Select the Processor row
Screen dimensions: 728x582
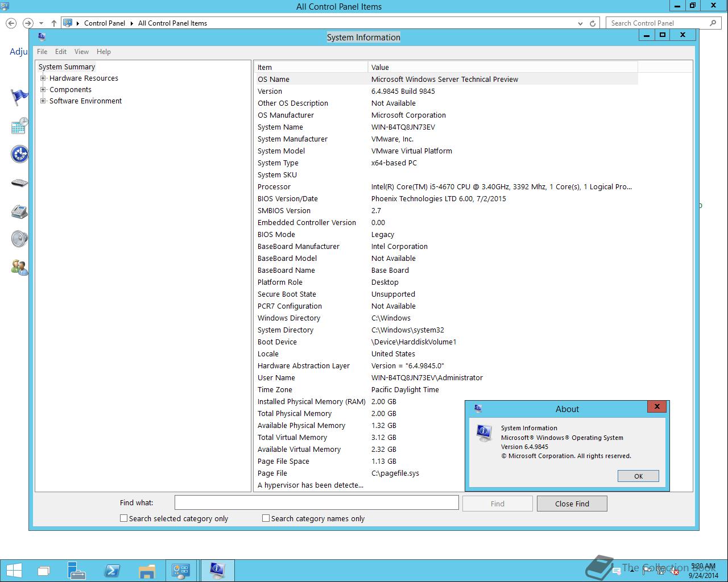coord(446,187)
